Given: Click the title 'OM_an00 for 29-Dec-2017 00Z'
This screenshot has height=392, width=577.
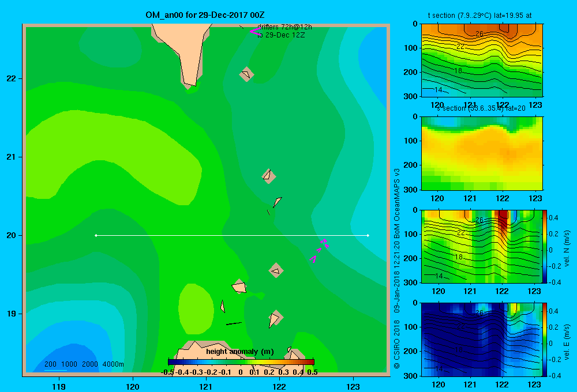Looking at the screenshot, I should click(205, 15).
